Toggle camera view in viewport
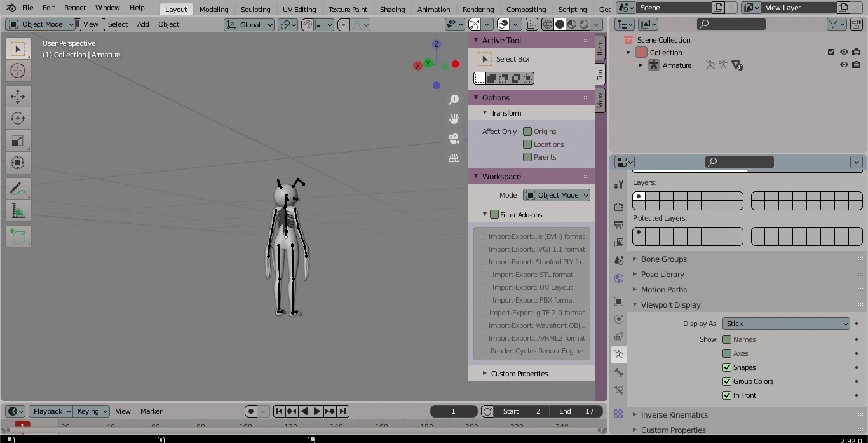Screen dimensions: 868x443 [x=454, y=139]
